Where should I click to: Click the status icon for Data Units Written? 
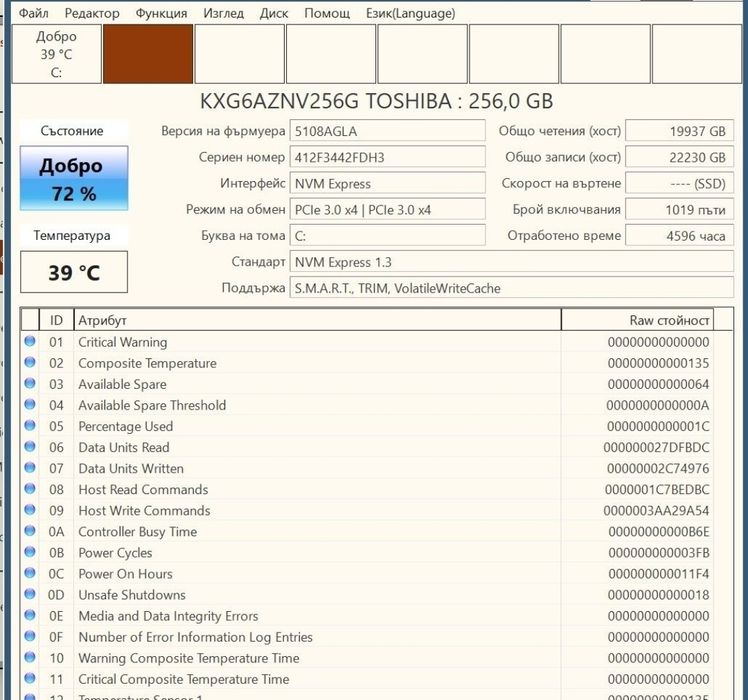point(30,467)
